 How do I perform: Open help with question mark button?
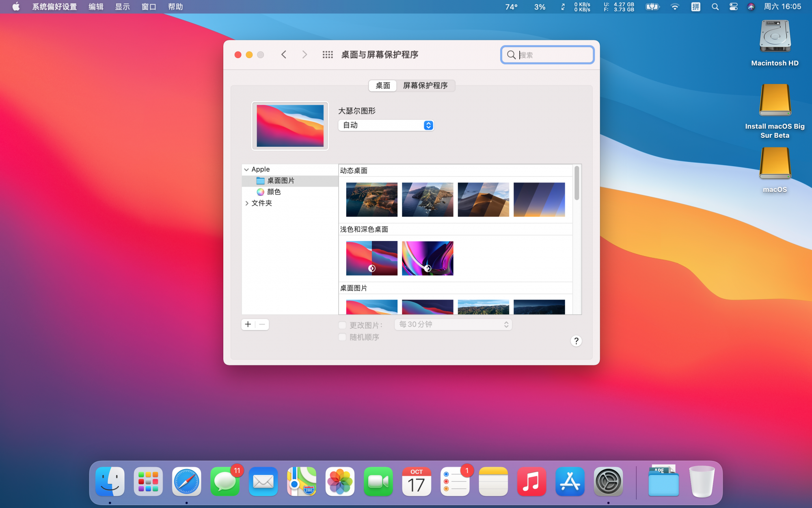[x=576, y=341]
